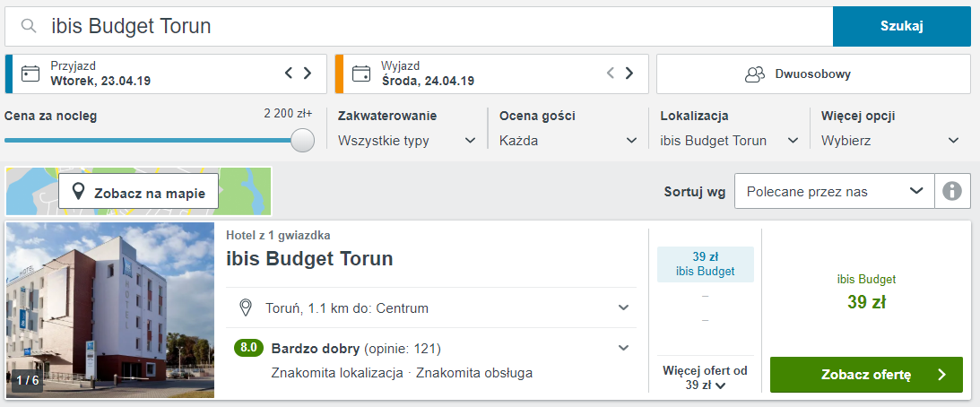Click the location pin next to Toruń
This screenshot has height=407, width=980.
[x=246, y=307]
